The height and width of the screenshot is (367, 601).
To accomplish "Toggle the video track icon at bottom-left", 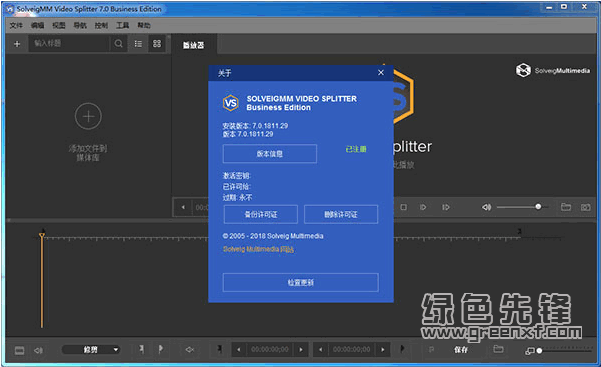I will [x=20, y=350].
